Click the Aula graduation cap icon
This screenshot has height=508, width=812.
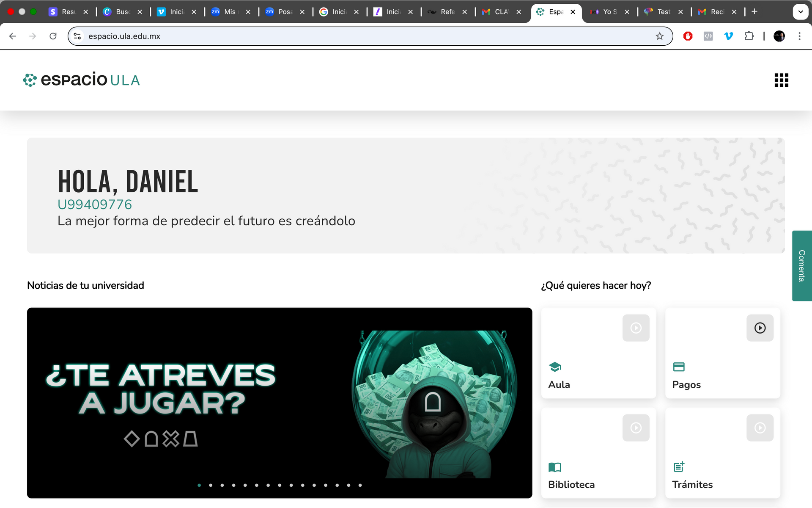point(554,367)
